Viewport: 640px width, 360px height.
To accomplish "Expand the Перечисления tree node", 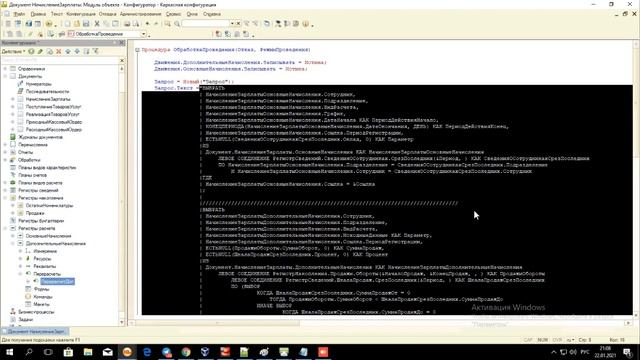I will click(5, 144).
